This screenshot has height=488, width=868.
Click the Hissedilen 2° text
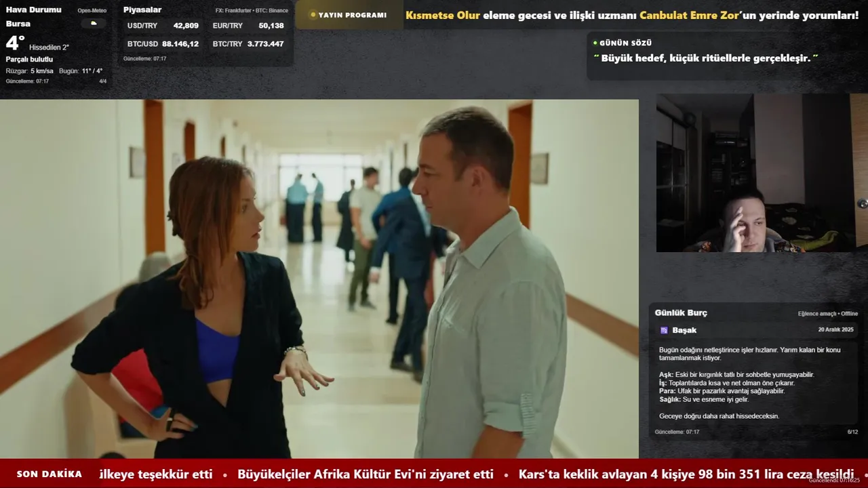click(x=49, y=47)
